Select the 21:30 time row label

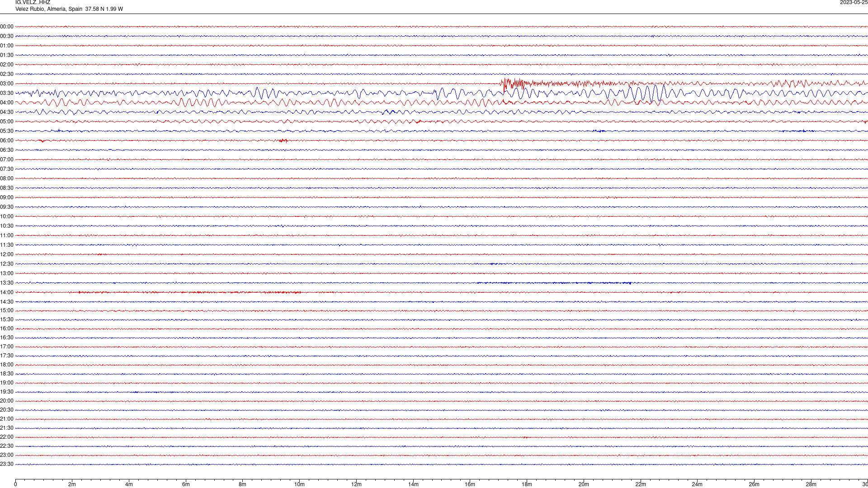[x=7, y=428]
